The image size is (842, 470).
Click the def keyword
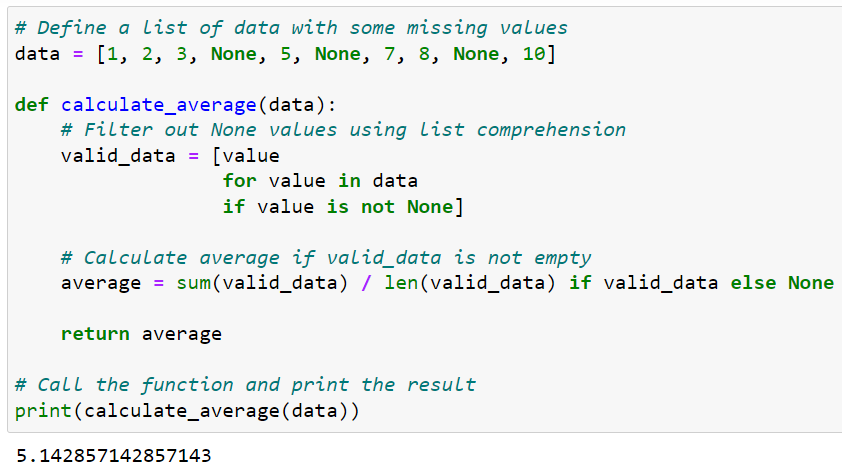32,105
